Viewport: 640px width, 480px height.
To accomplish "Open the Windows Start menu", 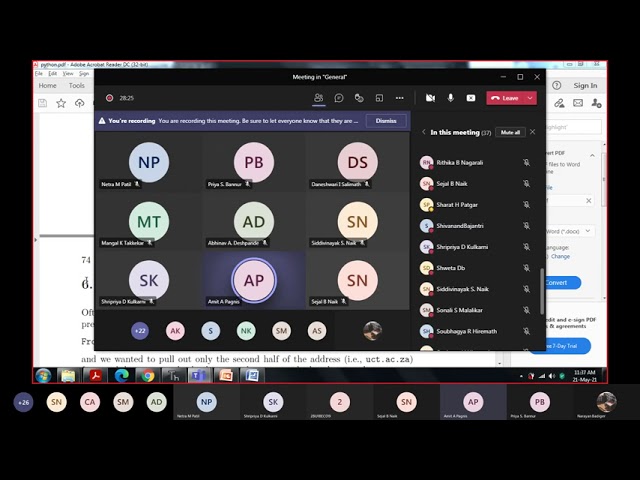I will [43, 376].
